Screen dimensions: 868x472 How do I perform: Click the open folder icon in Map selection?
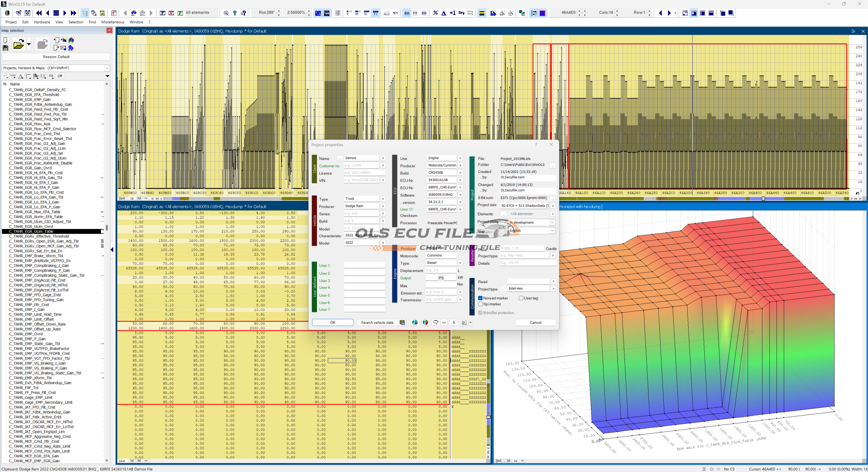click(x=19, y=44)
